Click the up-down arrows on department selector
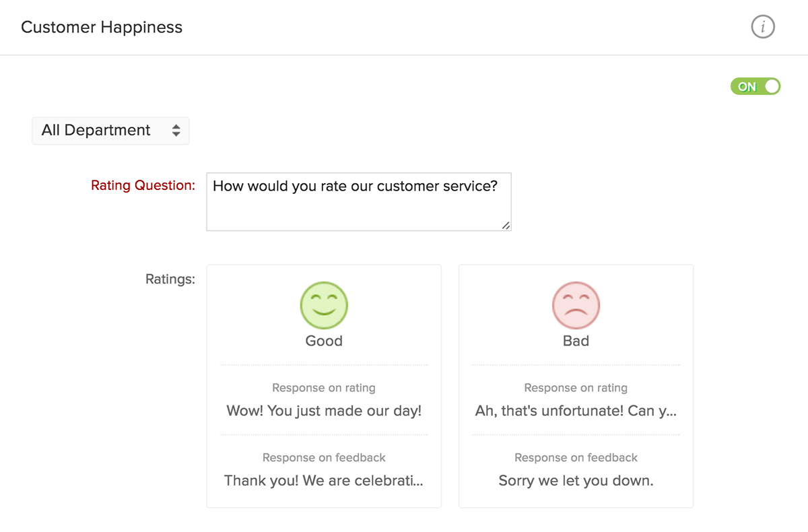Image resolution: width=808 pixels, height=532 pixels. 176,131
